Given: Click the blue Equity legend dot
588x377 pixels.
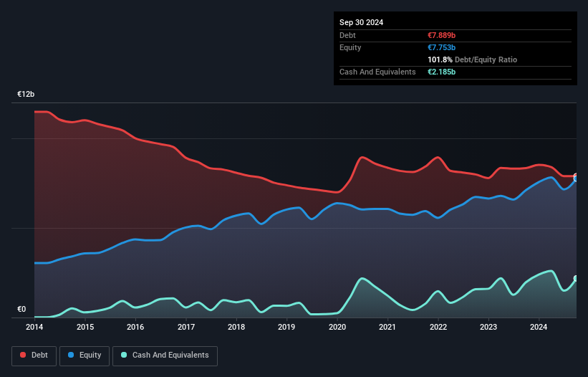Looking at the screenshot, I should 71,355.
